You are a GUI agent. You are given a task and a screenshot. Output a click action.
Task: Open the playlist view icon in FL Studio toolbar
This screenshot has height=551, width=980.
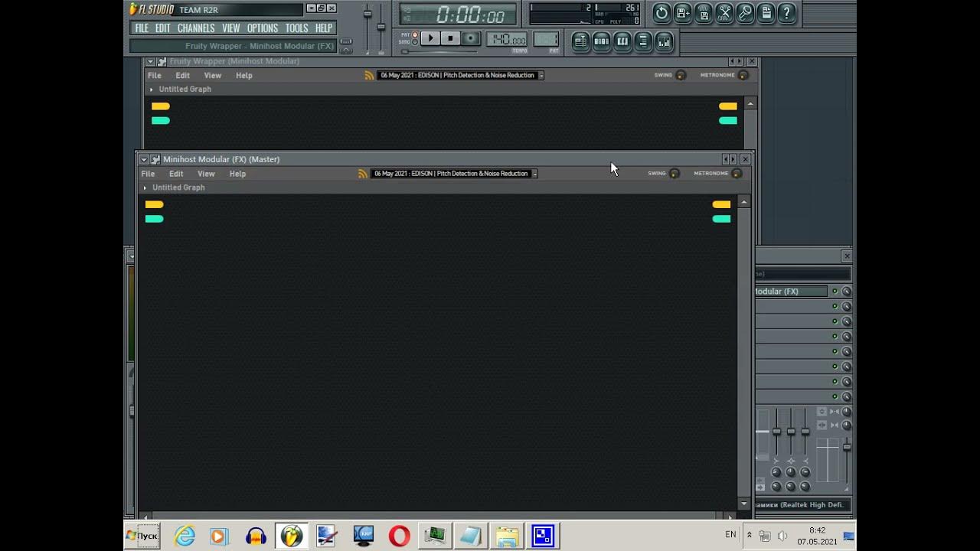tap(580, 42)
